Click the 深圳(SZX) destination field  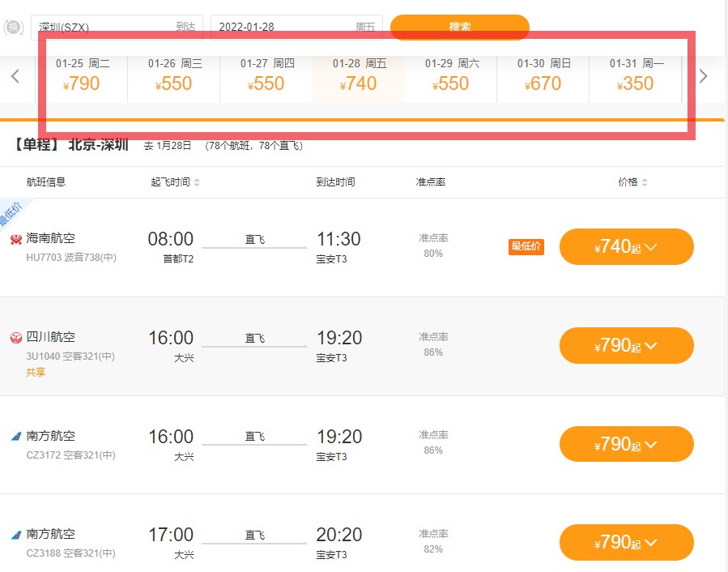point(105,27)
